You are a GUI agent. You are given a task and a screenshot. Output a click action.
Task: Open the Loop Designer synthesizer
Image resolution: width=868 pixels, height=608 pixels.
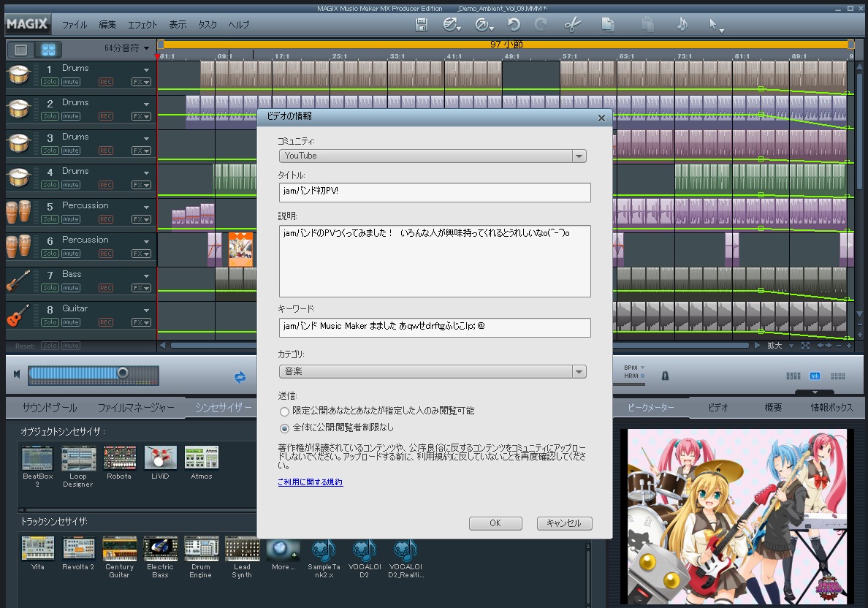78,458
